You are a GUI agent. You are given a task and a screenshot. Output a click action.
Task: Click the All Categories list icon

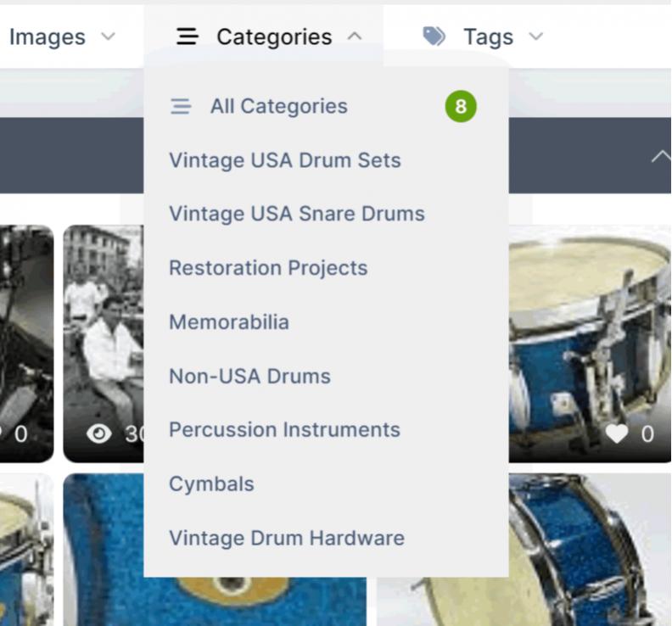tap(181, 107)
